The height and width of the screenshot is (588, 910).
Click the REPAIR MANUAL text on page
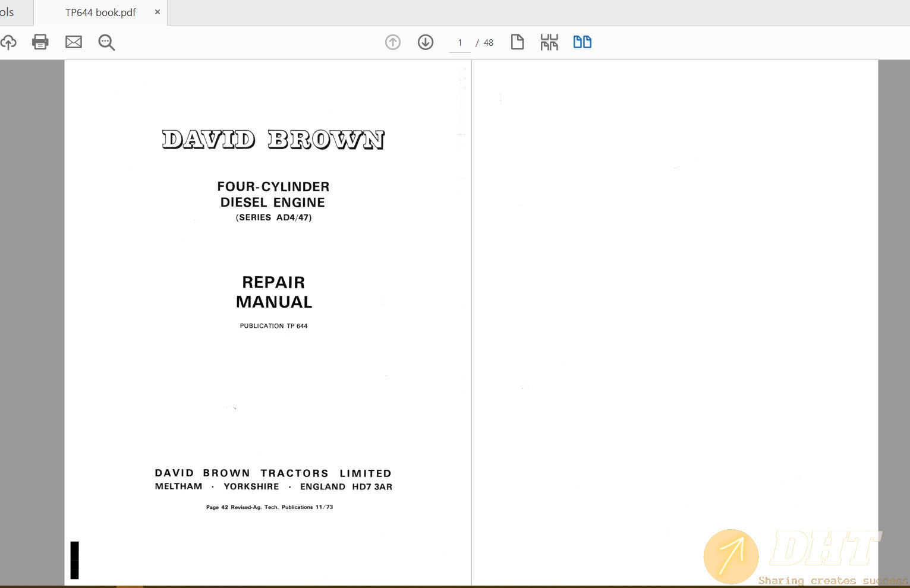point(273,292)
